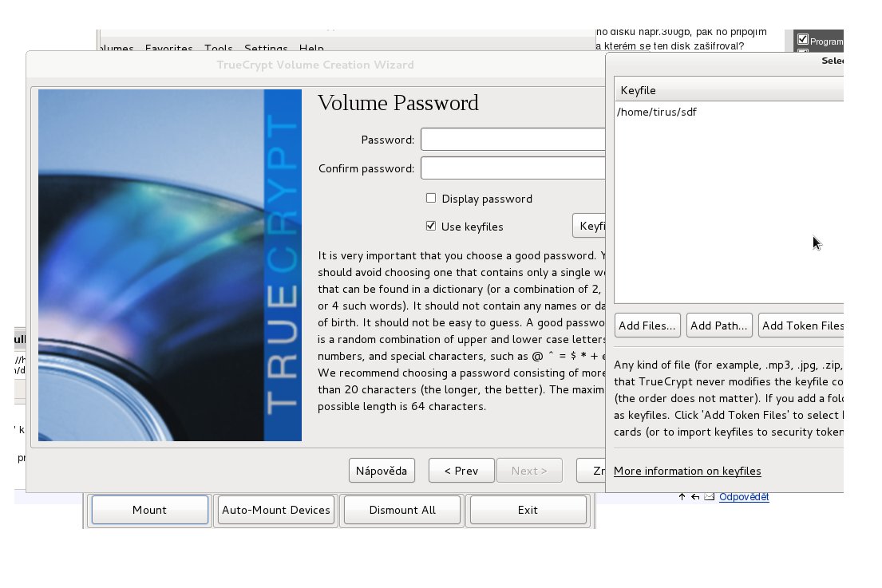Open the Help menu in TrueCrypt
Screen dimensions: 882x588
pos(311,48)
